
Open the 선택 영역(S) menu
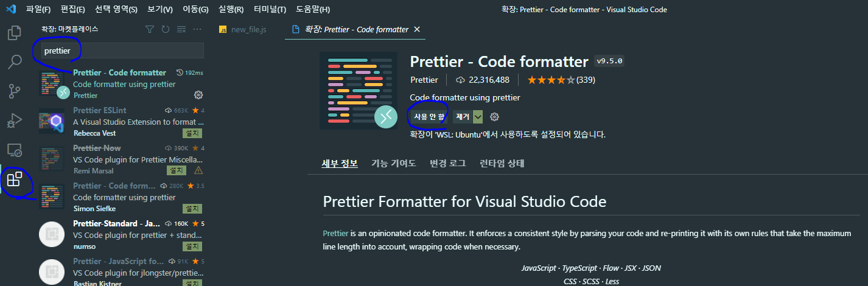(x=116, y=10)
